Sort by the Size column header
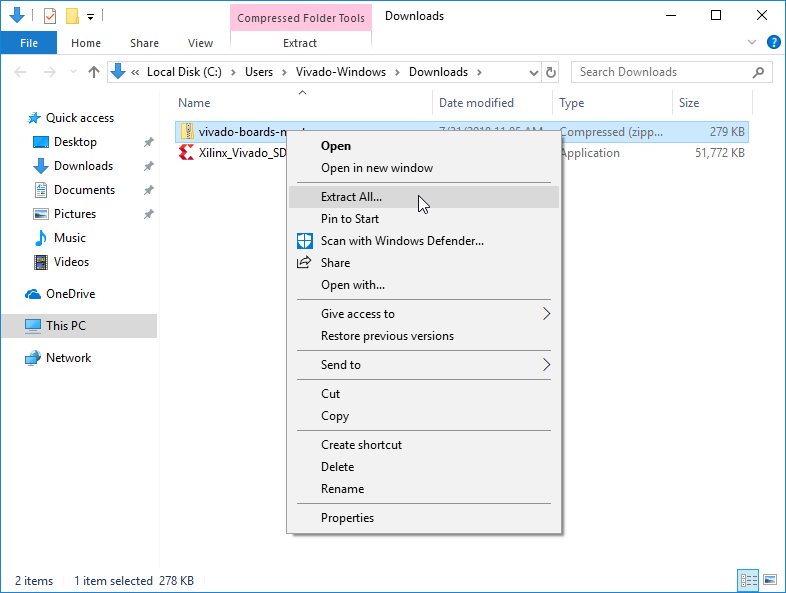Image resolution: width=786 pixels, height=593 pixels. tap(712, 103)
